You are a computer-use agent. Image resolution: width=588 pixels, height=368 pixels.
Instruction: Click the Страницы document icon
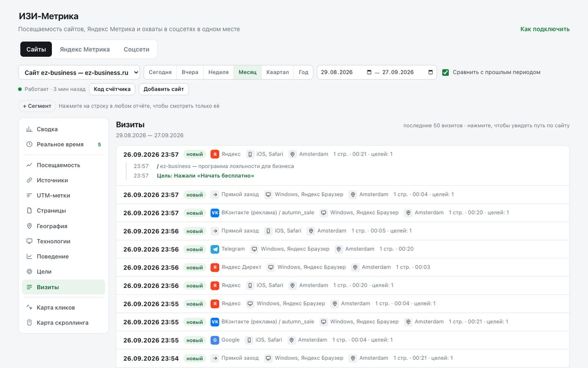click(29, 211)
